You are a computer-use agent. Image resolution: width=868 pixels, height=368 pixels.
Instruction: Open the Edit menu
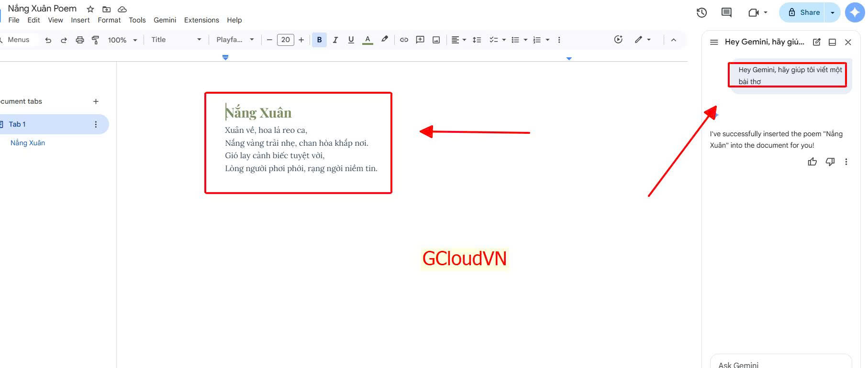33,20
